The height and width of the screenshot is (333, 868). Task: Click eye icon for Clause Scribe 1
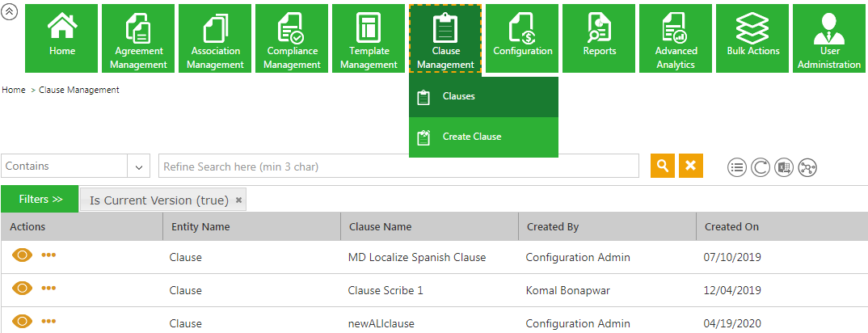coord(22,288)
